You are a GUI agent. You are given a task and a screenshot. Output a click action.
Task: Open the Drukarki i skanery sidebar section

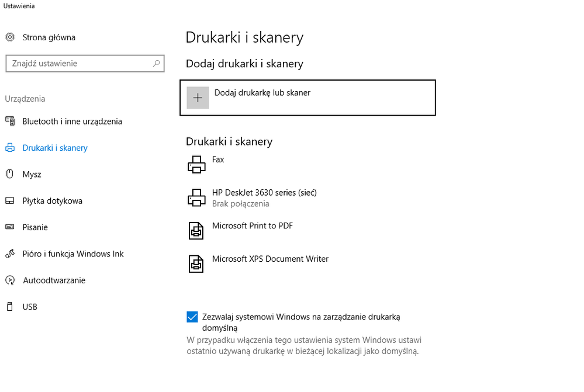(x=55, y=148)
